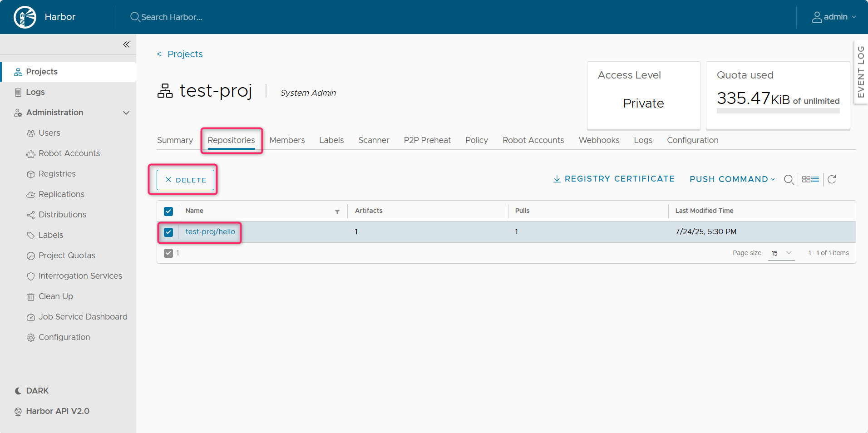Click the Labels tag icon in sidebar

click(31, 236)
